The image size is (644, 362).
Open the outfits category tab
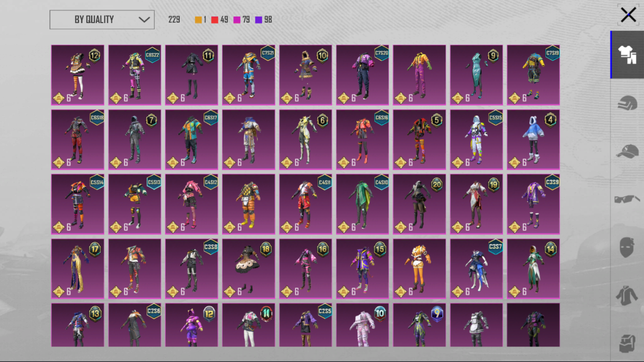(x=627, y=55)
